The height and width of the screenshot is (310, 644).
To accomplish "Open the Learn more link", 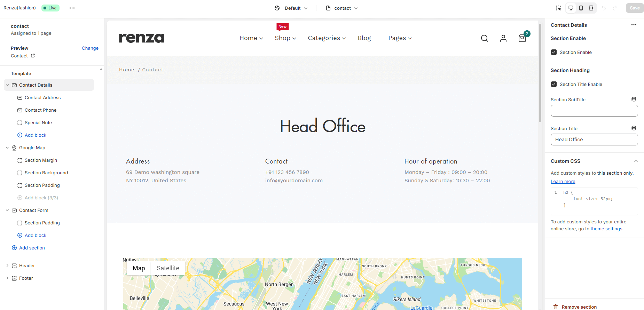I will pyautogui.click(x=563, y=181).
